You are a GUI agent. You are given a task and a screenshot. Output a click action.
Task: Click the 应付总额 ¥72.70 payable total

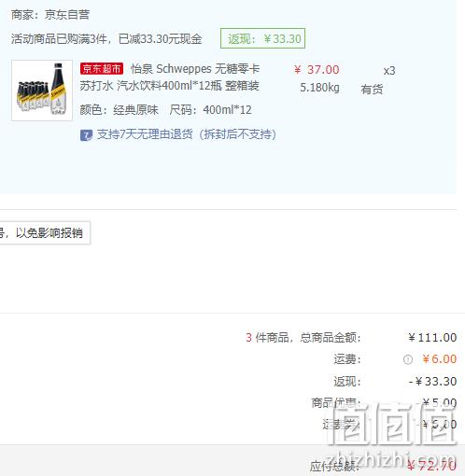point(383,466)
